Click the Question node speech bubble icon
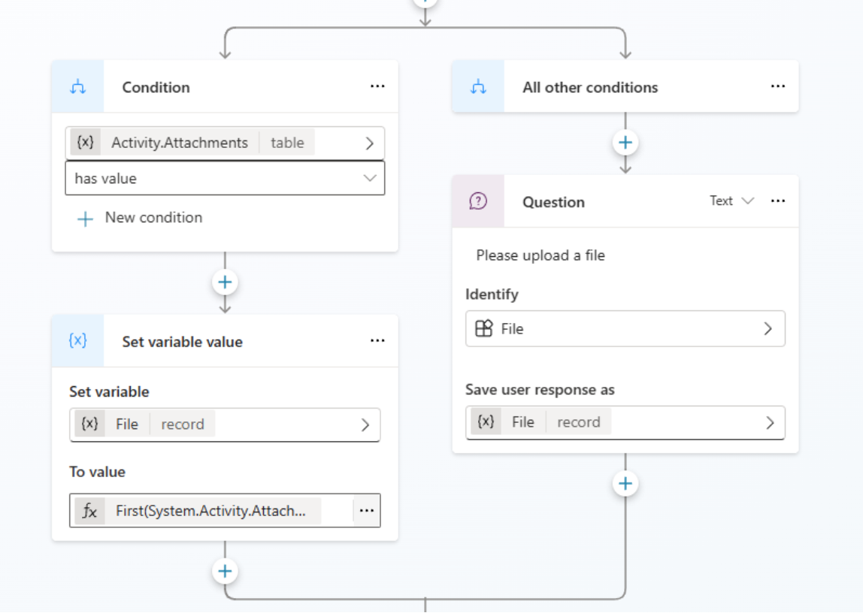Screen dimensions: 863x616 (x=478, y=201)
